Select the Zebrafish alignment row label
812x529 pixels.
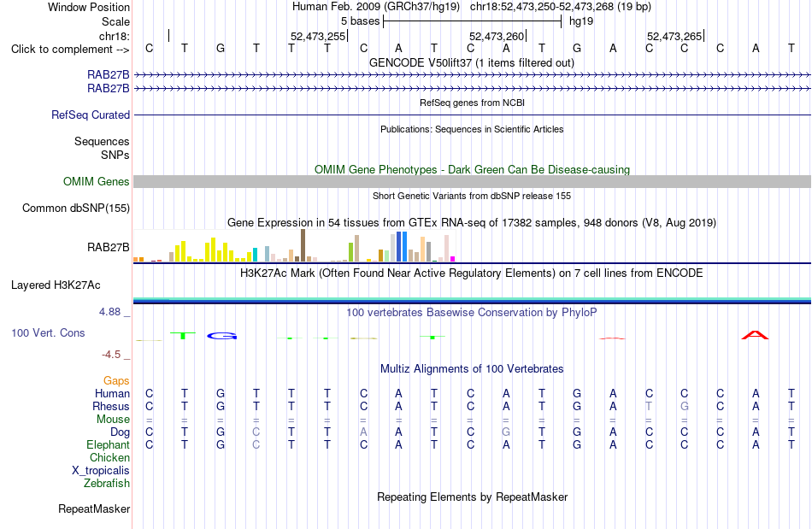pos(107,483)
